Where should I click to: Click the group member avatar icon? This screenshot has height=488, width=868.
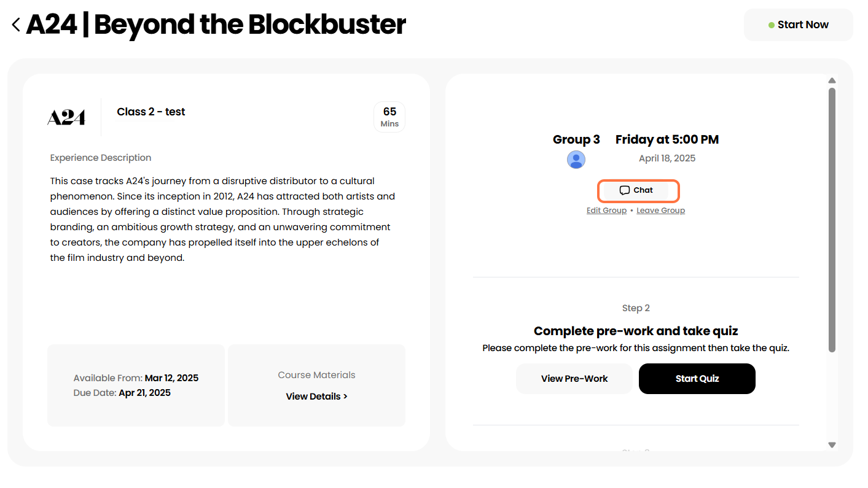coord(576,160)
